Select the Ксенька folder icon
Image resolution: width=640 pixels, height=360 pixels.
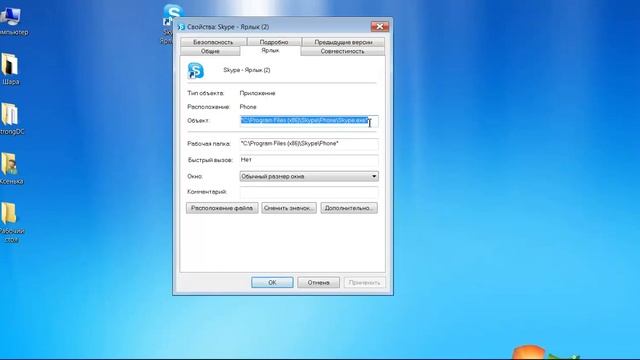click(10, 169)
